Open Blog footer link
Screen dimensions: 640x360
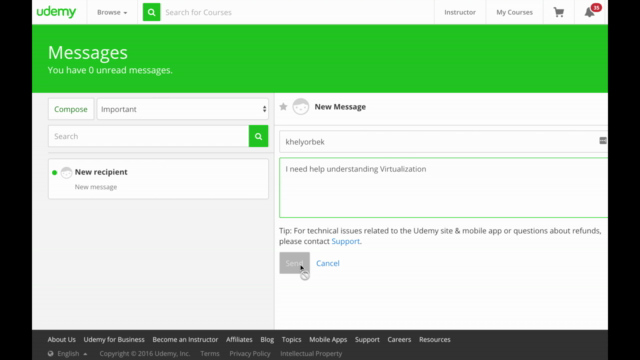pos(267,340)
